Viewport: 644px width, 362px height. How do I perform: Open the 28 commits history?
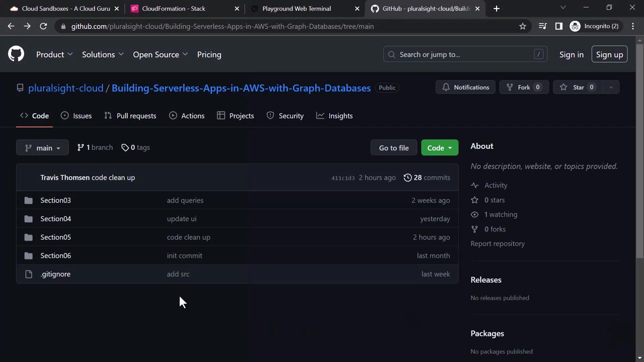coord(427,177)
